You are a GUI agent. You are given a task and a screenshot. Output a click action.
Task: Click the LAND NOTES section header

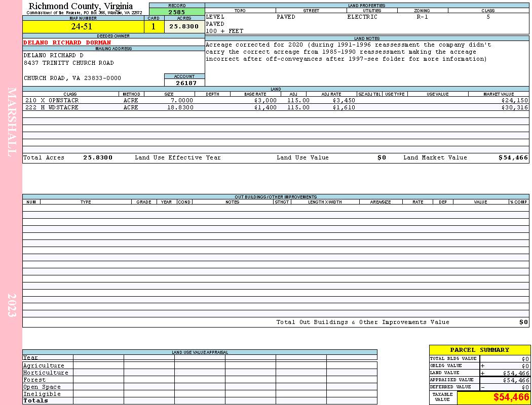point(367,38)
